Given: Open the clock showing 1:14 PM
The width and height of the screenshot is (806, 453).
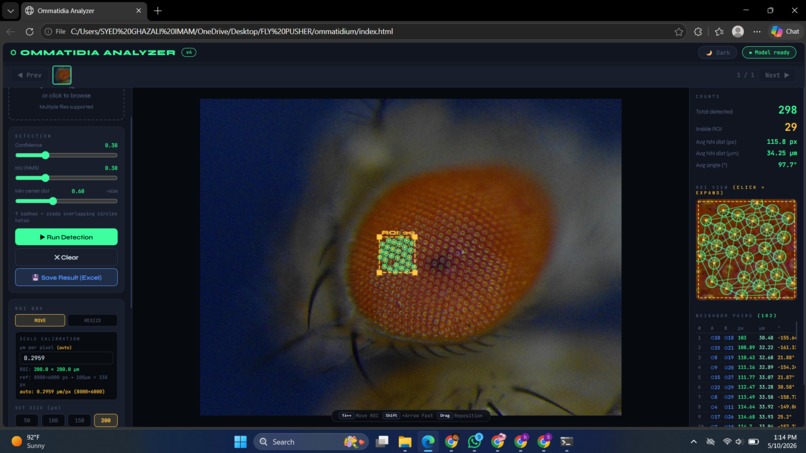Looking at the screenshot, I should [x=784, y=442].
